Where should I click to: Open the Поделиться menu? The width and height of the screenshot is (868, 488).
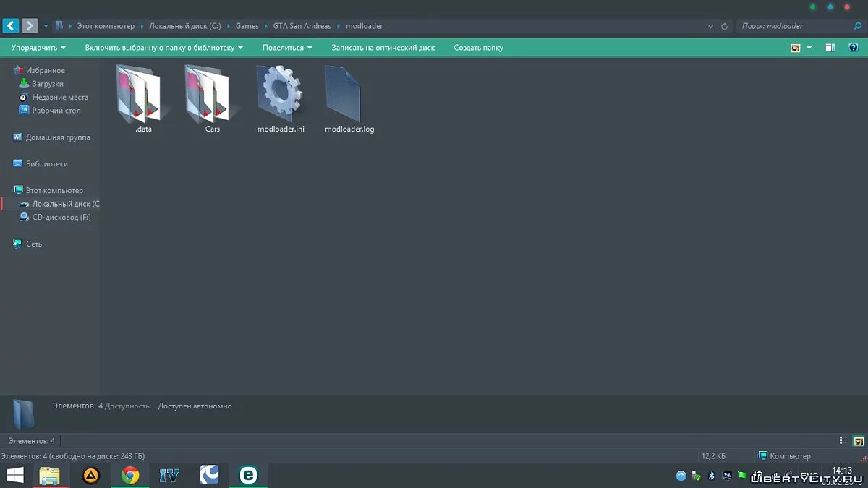[287, 48]
